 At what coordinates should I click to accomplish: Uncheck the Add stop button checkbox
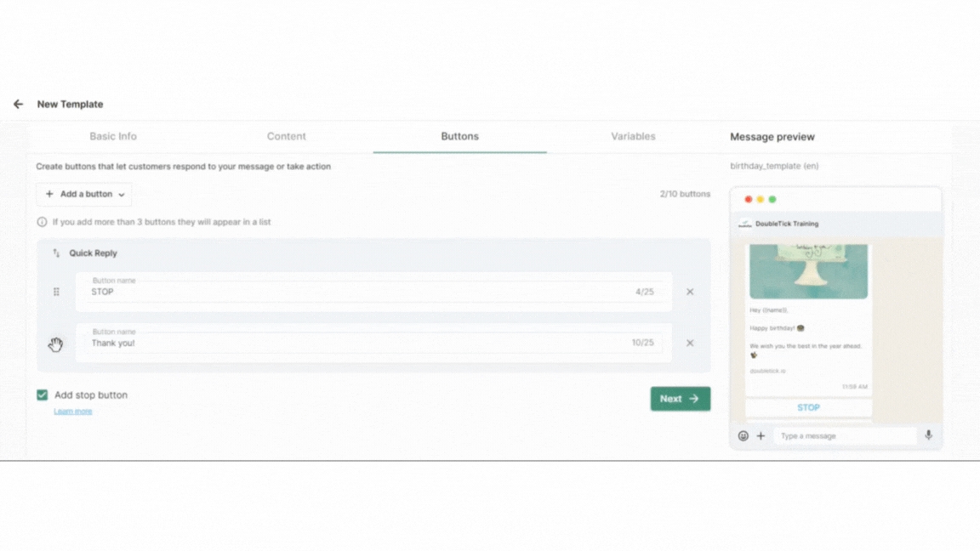pos(43,395)
